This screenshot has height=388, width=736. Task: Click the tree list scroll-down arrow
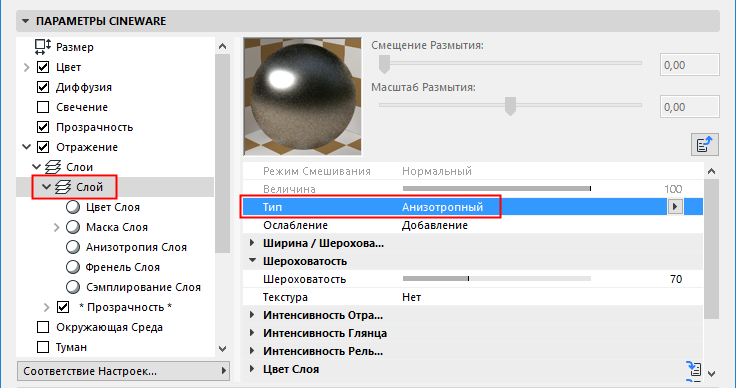pyautogui.click(x=222, y=349)
